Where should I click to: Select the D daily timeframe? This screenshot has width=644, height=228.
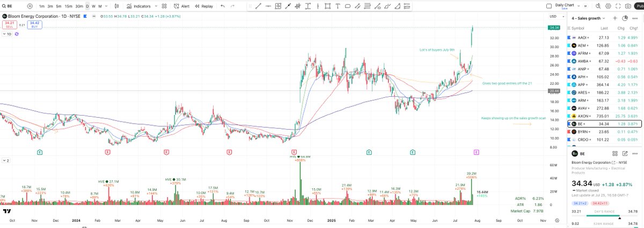pos(87,6)
